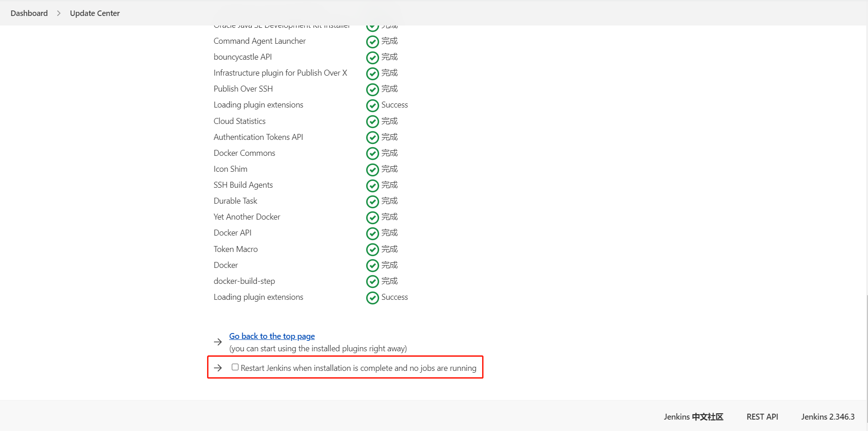
Task: Open Go back to the top page link
Action: coord(272,336)
